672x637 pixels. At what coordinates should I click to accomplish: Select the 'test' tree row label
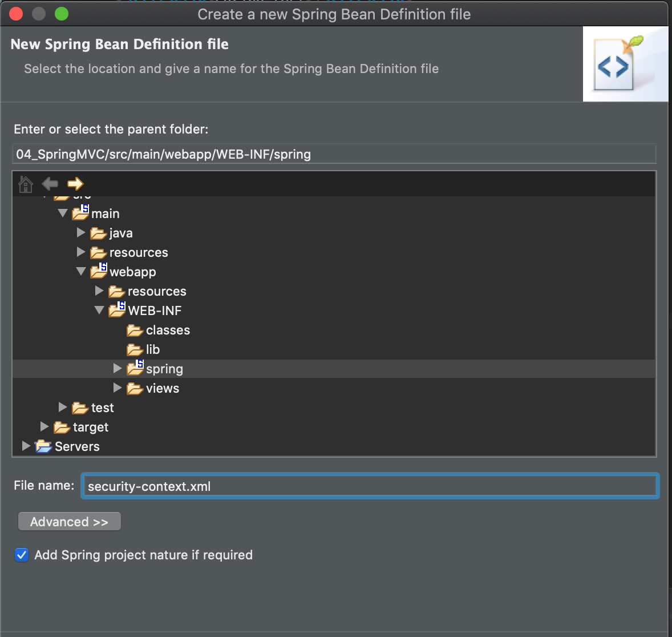click(x=103, y=408)
